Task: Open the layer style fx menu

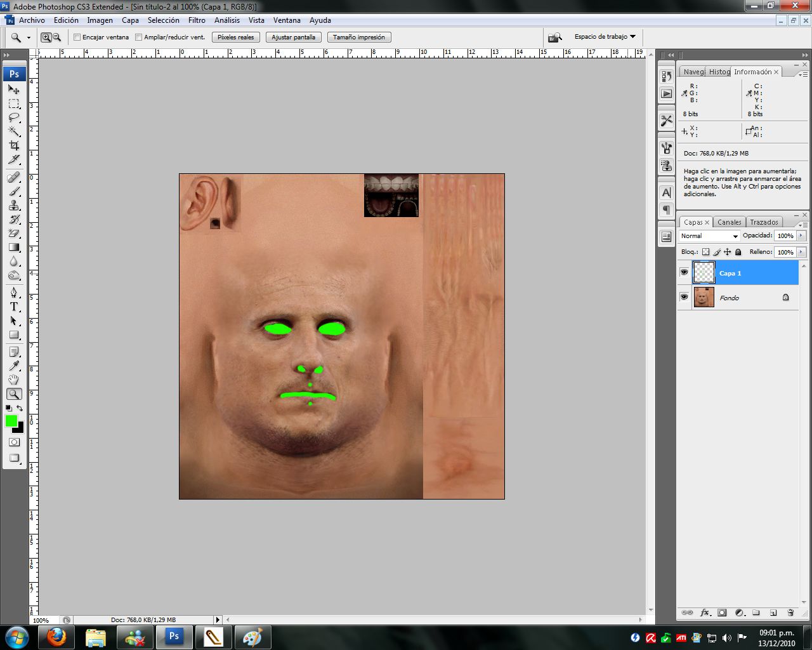Action: click(705, 613)
